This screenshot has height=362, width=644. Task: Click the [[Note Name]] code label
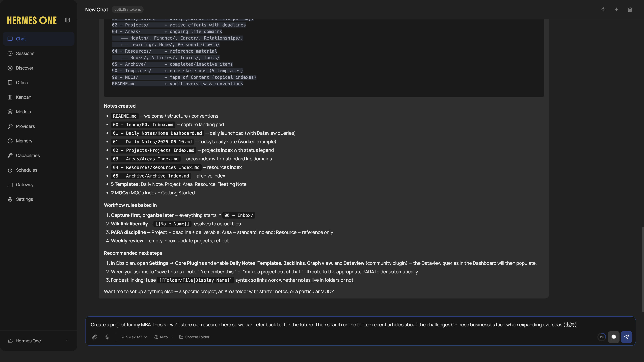(173, 224)
